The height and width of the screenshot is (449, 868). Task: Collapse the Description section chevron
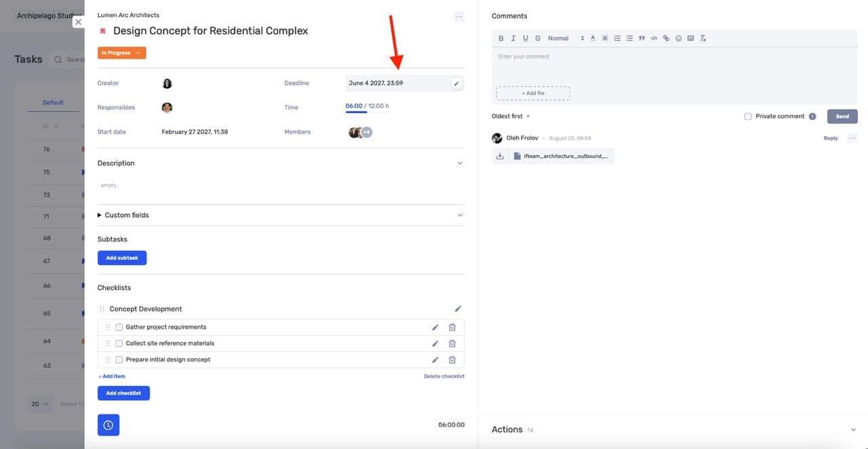click(460, 163)
